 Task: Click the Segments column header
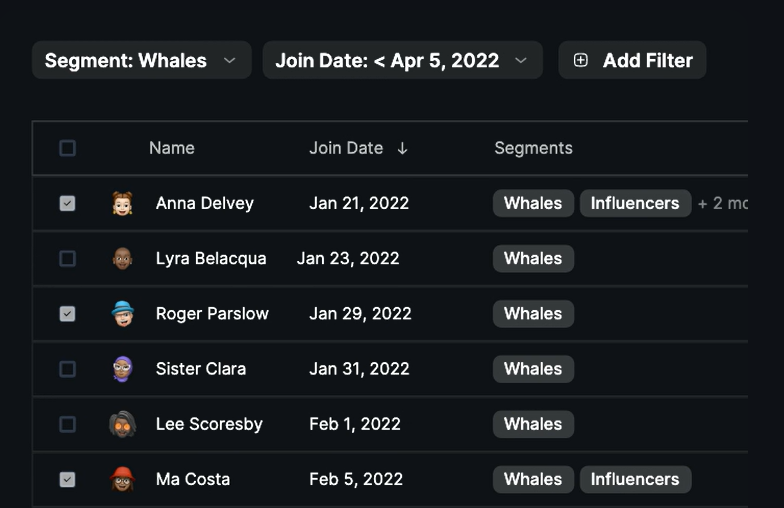533,148
